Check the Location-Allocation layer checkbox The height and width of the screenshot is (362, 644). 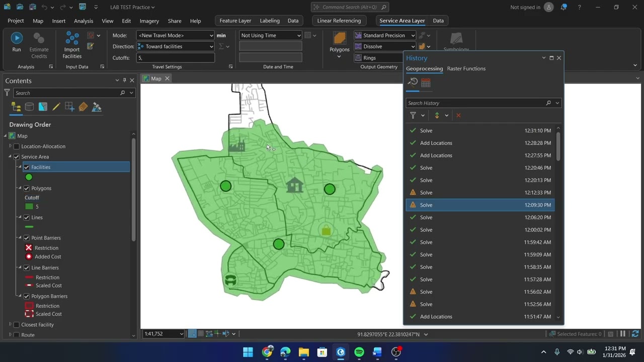17,146
